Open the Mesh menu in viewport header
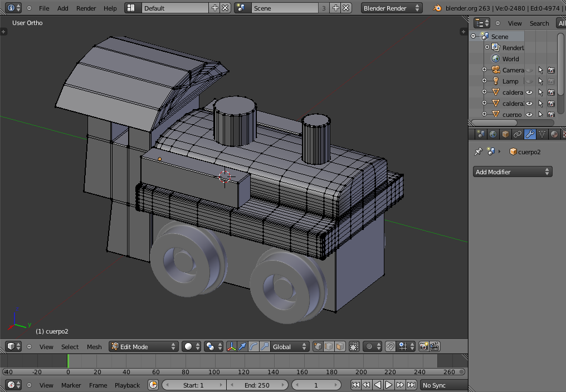The height and width of the screenshot is (392, 566). pyautogui.click(x=94, y=347)
